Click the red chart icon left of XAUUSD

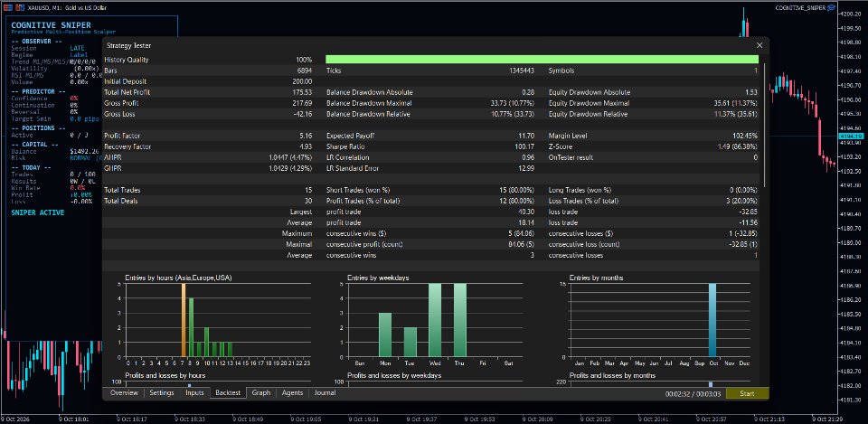coord(20,8)
